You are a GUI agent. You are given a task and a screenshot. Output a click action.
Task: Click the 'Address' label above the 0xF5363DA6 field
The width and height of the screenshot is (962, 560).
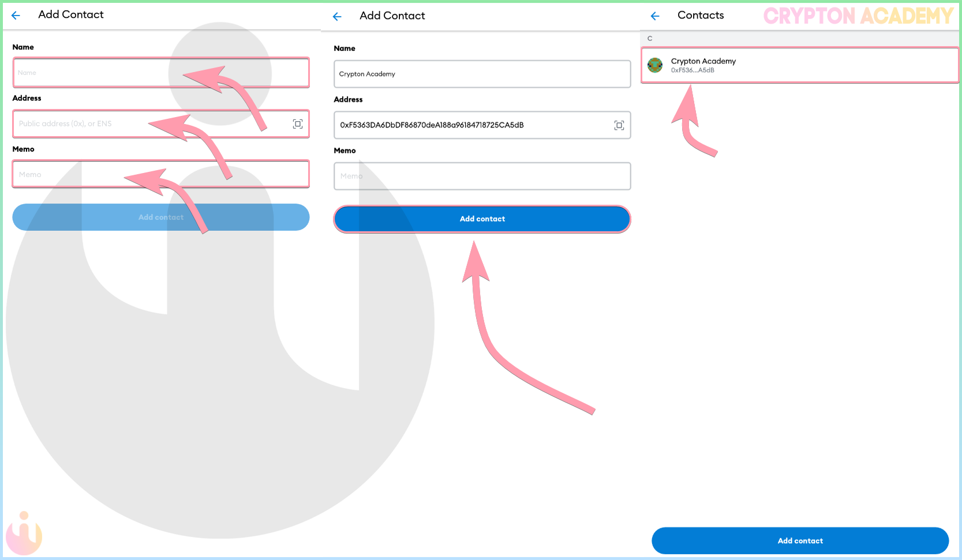click(349, 99)
